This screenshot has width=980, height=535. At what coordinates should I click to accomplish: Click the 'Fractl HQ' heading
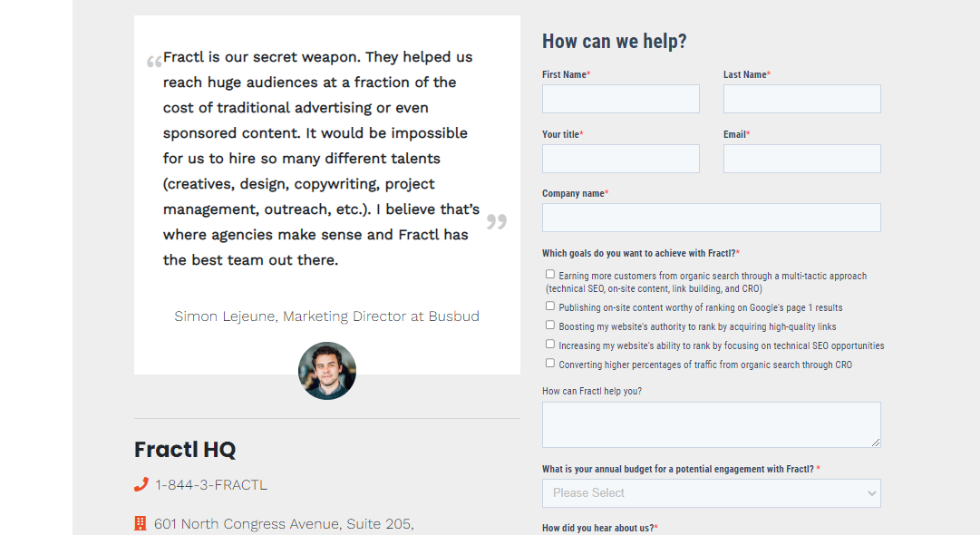click(x=185, y=450)
